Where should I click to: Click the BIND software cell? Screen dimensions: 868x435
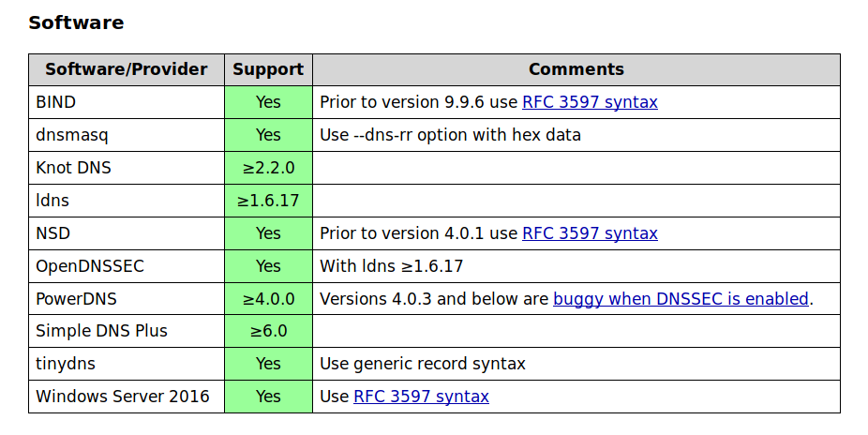coord(127,102)
